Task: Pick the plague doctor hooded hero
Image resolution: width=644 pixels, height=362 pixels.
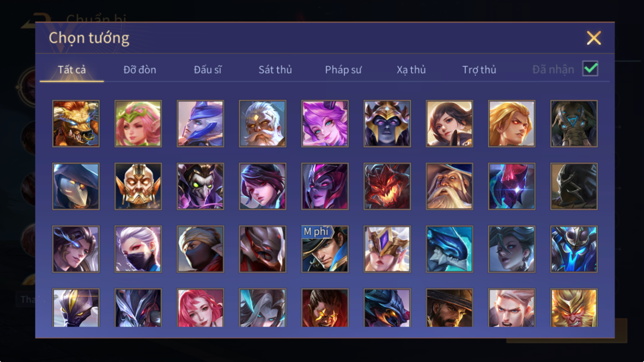Action: tap(76, 186)
